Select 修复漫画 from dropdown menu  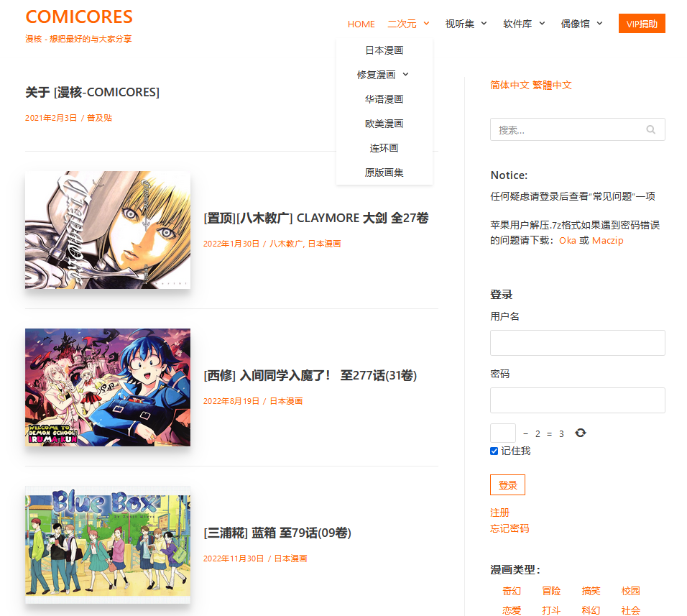click(376, 75)
